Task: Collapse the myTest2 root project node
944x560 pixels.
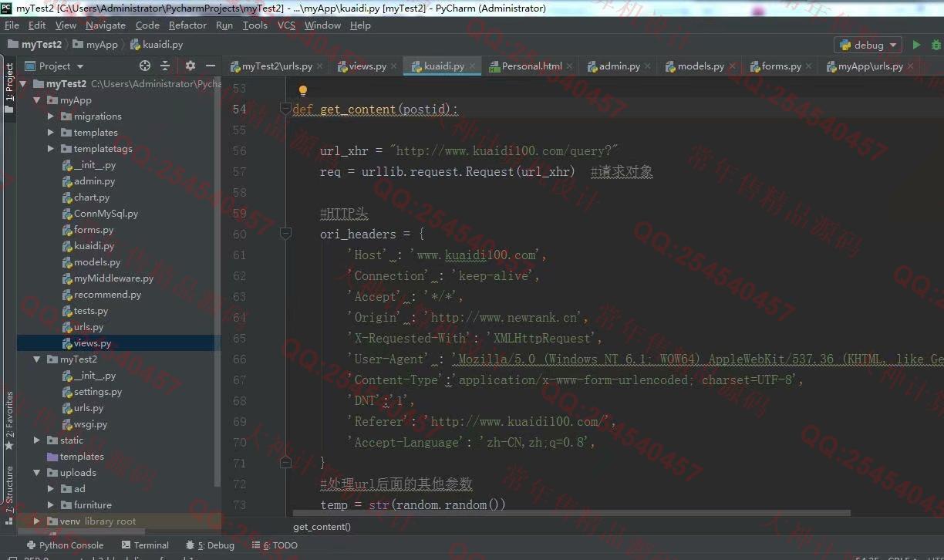Action: pyautogui.click(x=22, y=83)
